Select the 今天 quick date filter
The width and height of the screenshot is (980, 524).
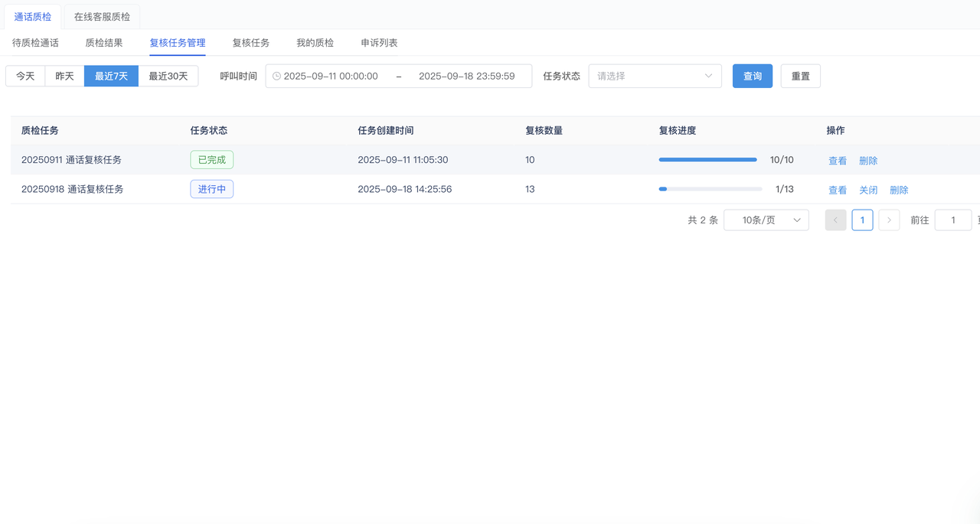coord(25,76)
